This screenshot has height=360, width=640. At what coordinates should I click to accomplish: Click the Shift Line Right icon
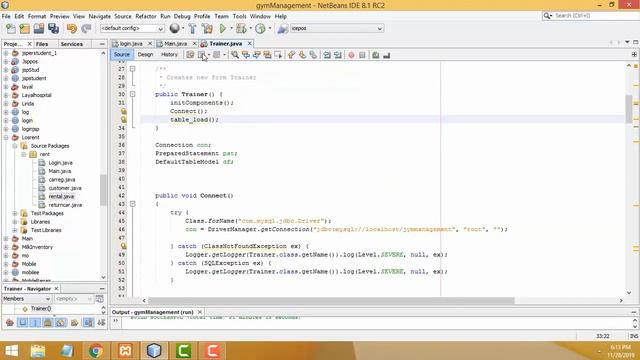338,55
